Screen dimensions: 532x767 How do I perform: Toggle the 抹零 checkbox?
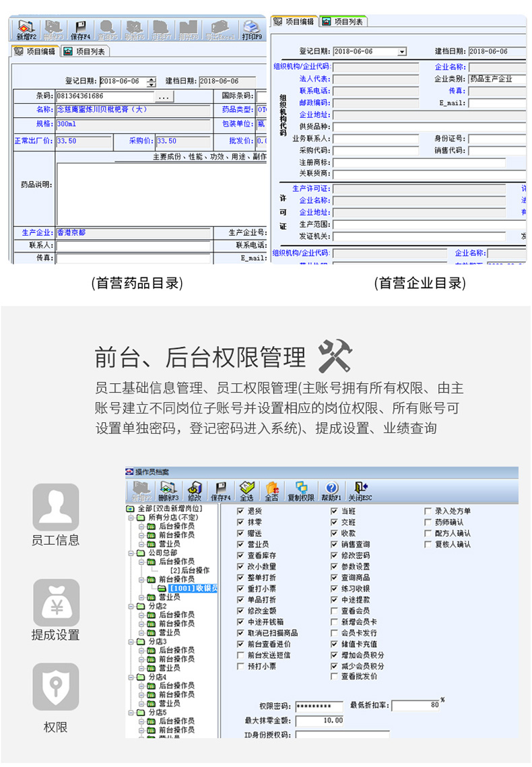240,523
